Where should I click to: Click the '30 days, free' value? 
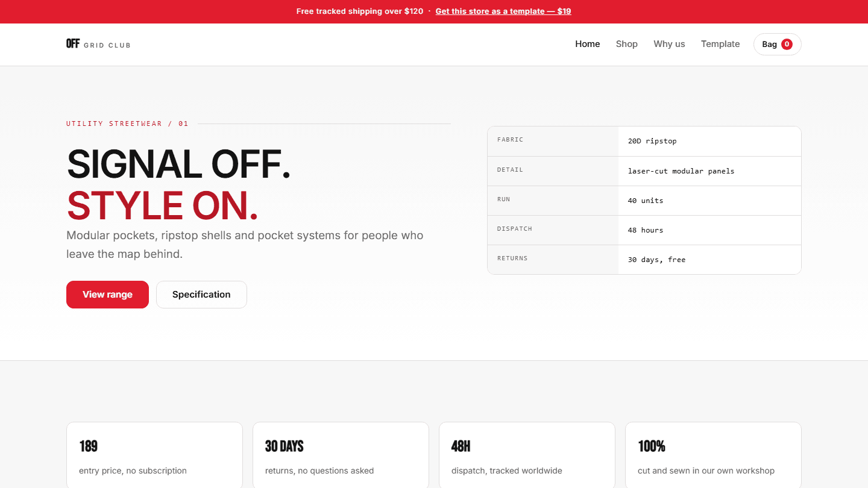coord(656,260)
